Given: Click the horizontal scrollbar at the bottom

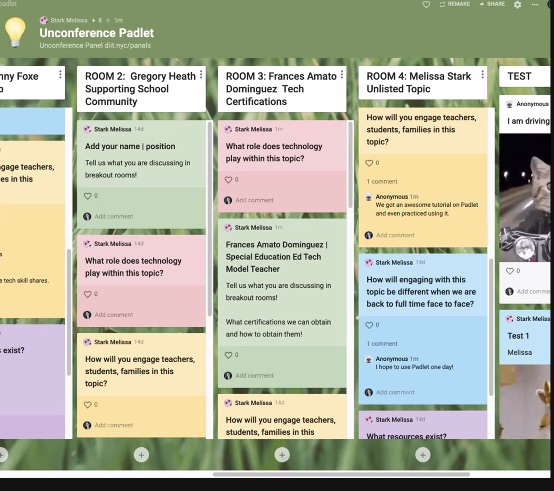Looking at the screenshot, I should (x=341, y=474).
